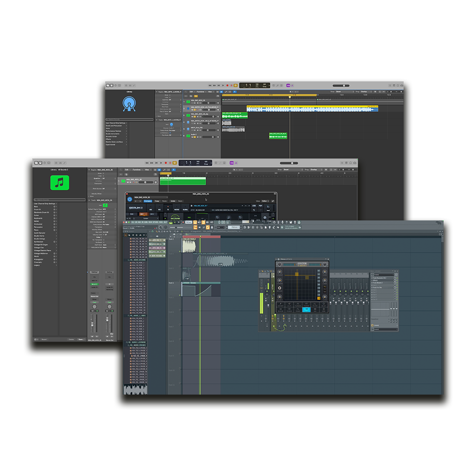Click Record in the middle Logic window transport
Viewport: 476px width, 476px height.
click(166, 163)
